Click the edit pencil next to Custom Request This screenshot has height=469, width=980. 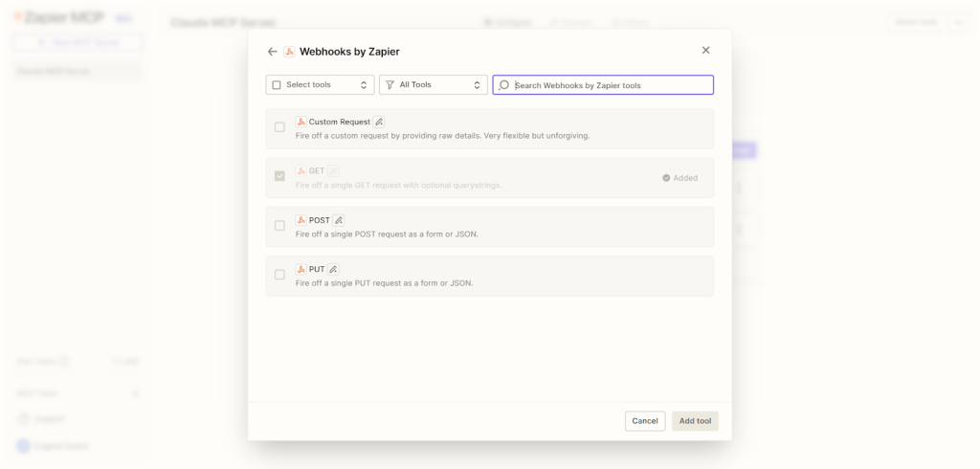pos(379,123)
